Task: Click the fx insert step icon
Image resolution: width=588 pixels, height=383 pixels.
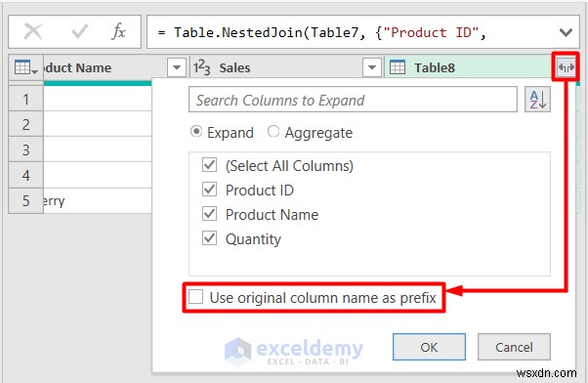Action: click(x=118, y=31)
